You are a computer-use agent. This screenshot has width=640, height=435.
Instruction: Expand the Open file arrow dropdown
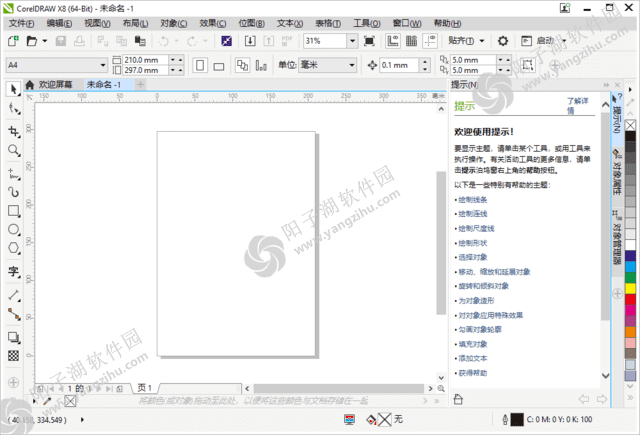point(45,41)
